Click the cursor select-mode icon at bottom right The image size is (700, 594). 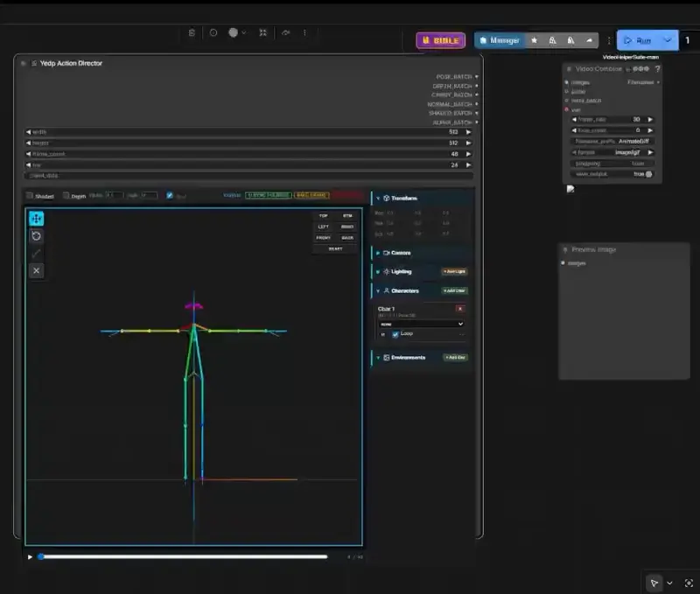click(654, 583)
